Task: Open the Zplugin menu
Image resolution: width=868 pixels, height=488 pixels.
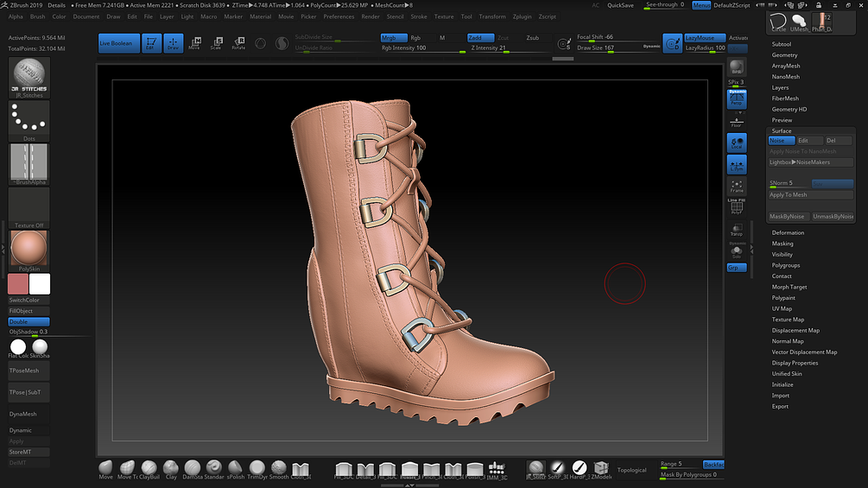Action: (522, 16)
